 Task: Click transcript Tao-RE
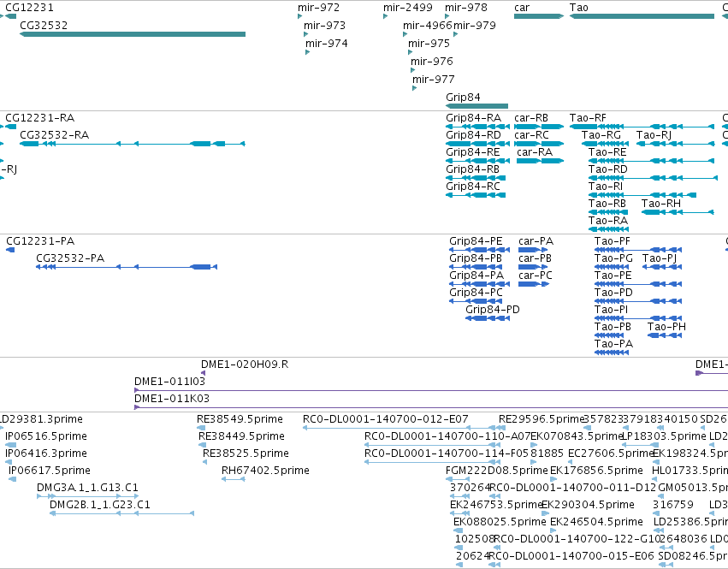point(651,161)
